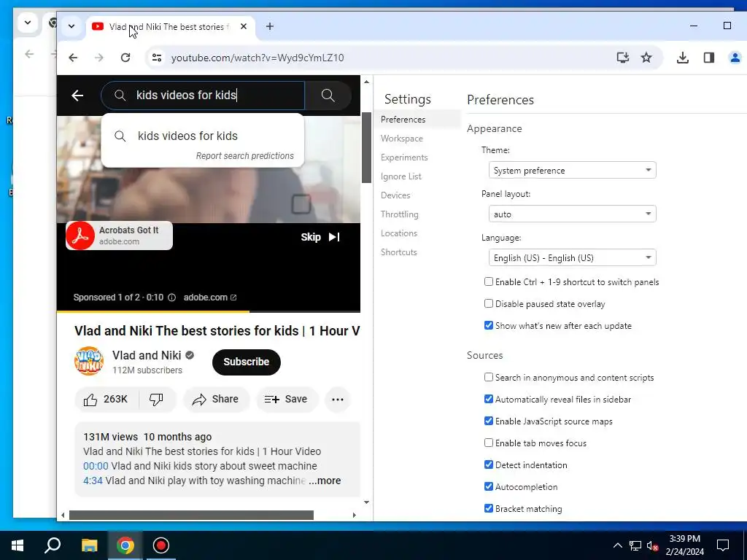This screenshot has width=747, height=560.
Task: Click the ad info circle icon
Action: (x=172, y=297)
